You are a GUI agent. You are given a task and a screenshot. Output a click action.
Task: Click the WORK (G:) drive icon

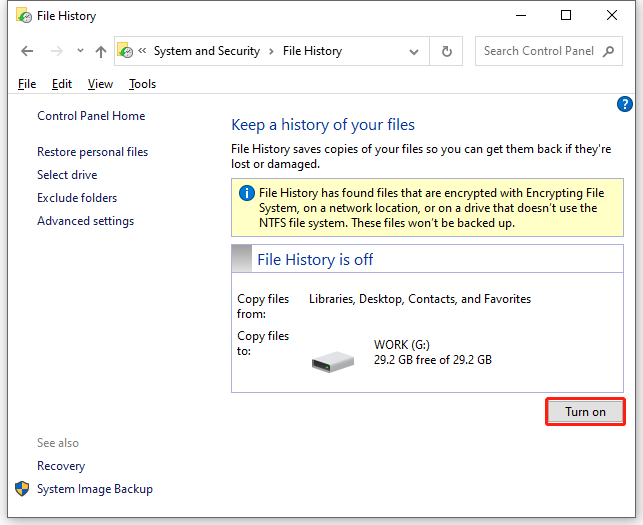[x=333, y=359]
